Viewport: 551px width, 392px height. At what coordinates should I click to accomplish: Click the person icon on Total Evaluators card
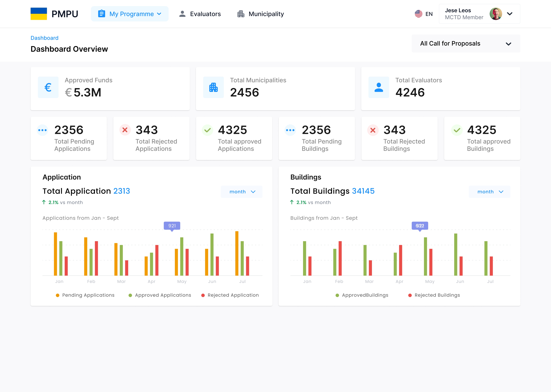click(379, 87)
